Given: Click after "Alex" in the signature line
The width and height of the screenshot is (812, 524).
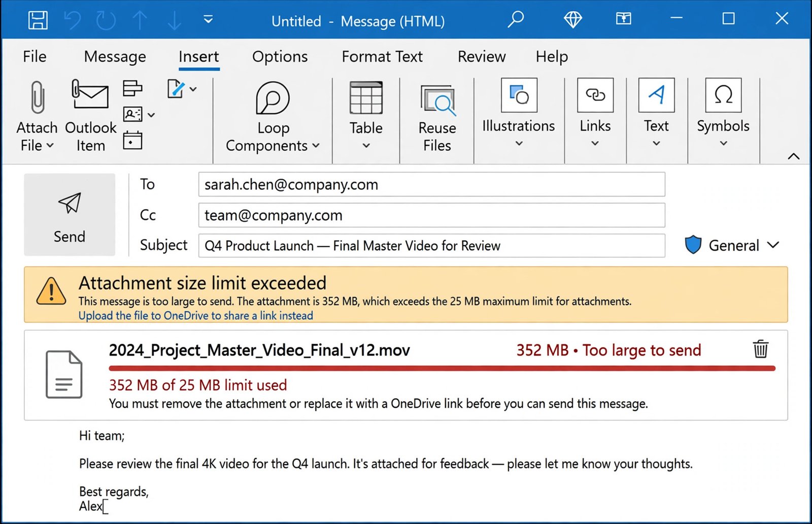Looking at the screenshot, I should coord(104,506).
